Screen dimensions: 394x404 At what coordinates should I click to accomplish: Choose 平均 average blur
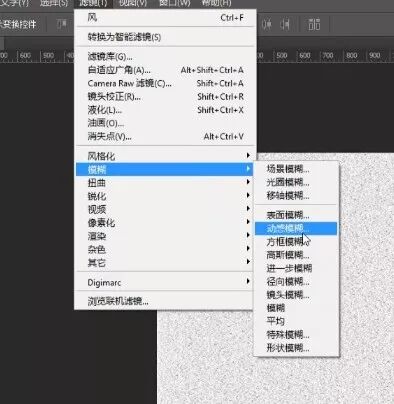point(296,321)
